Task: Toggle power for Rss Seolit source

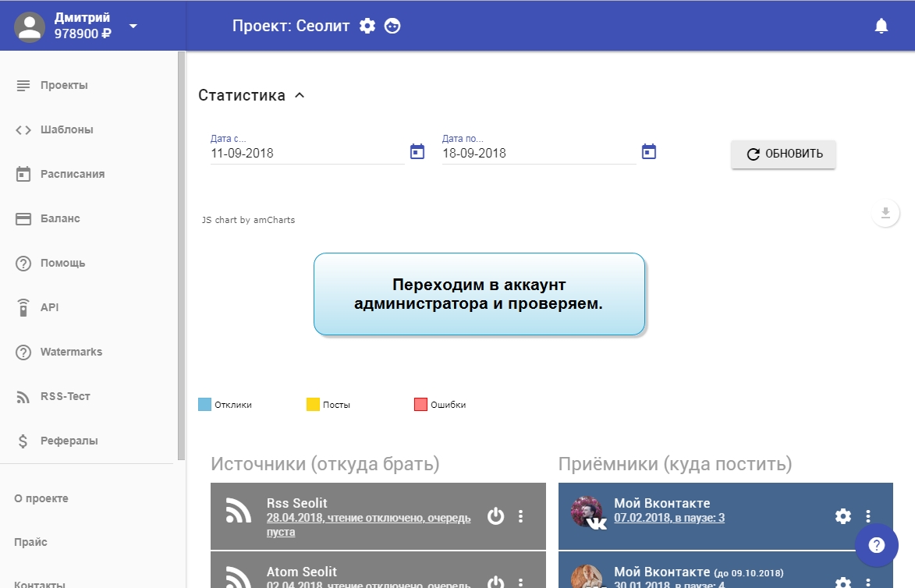Action: pyautogui.click(x=495, y=515)
